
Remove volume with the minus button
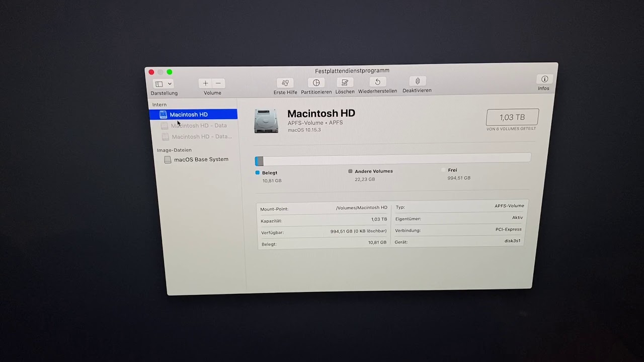(218, 83)
